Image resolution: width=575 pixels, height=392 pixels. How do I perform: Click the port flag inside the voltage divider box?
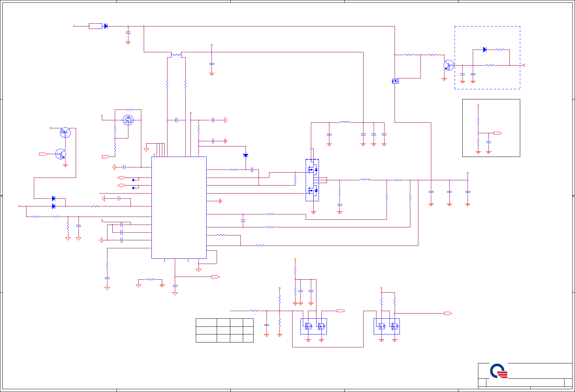pyautogui.click(x=498, y=133)
